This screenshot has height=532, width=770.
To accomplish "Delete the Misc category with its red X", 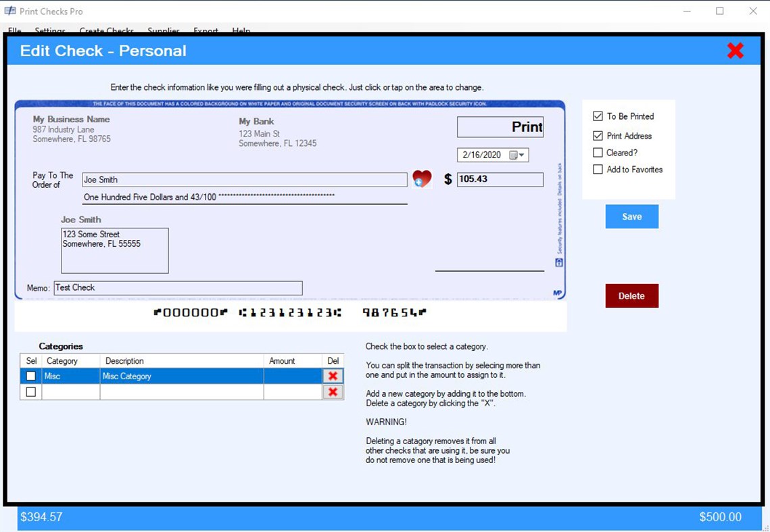I will point(332,376).
